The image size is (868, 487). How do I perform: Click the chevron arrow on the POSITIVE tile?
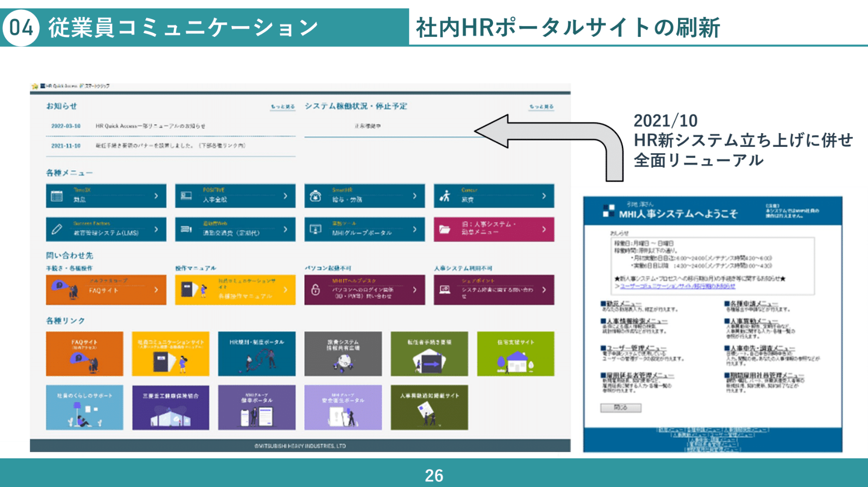(285, 196)
